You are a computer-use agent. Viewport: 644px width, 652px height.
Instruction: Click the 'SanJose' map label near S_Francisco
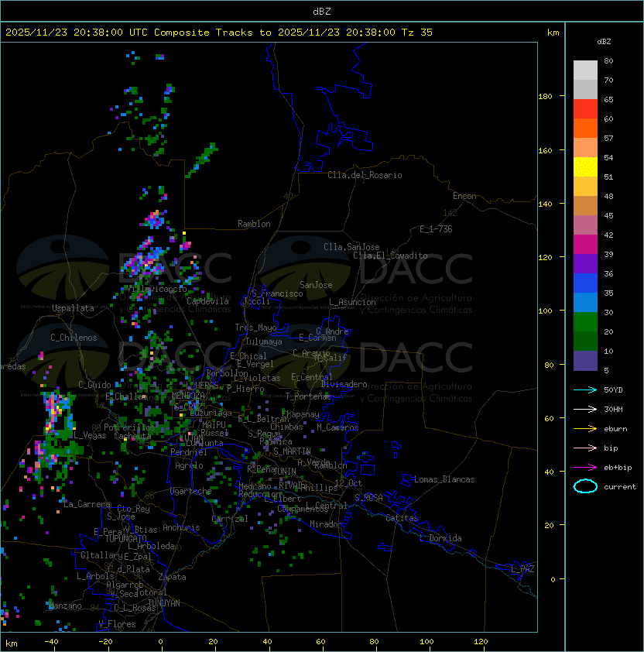pyautogui.click(x=316, y=285)
